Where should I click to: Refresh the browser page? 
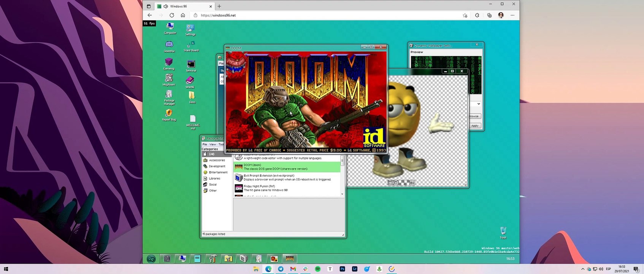coord(172,15)
